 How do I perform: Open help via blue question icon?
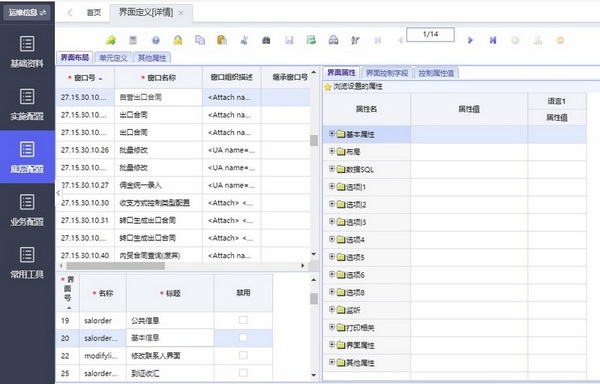pos(156,40)
